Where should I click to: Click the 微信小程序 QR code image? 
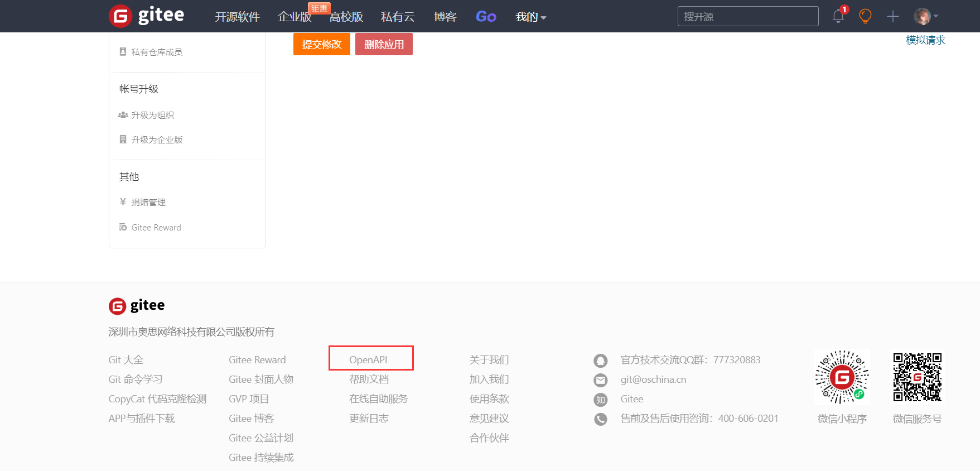coord(842,377)
